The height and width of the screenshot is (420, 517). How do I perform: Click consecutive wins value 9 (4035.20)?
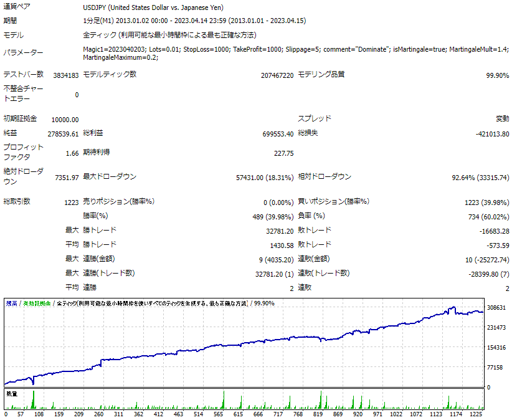pyautogui.click(x=276, y=260)
